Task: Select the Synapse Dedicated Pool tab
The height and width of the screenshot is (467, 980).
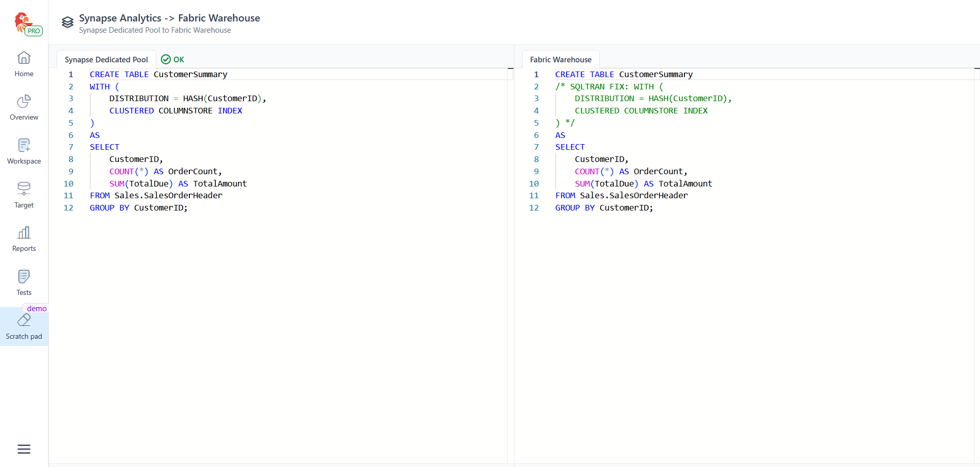Action: (106, 60)
